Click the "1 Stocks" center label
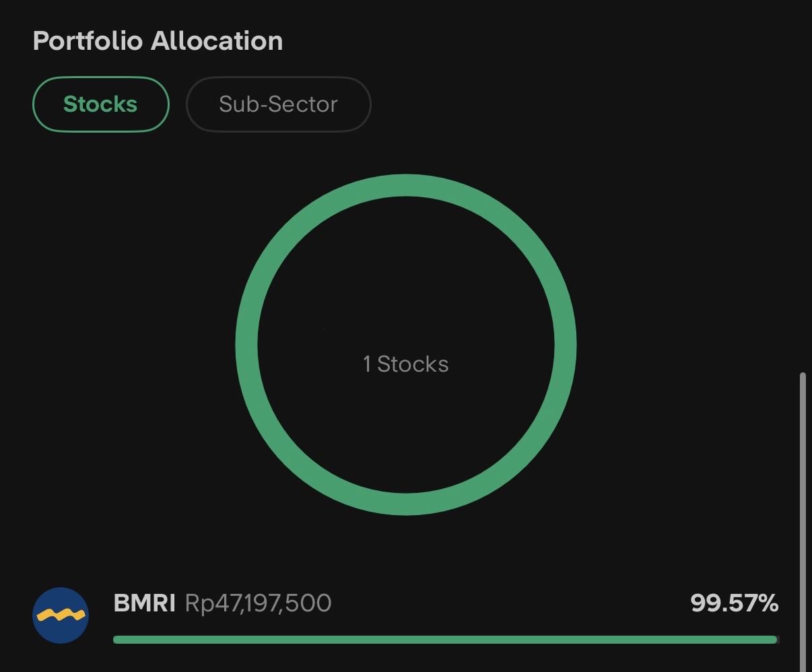This screenshot has width=812, height=672. point(406,364)
